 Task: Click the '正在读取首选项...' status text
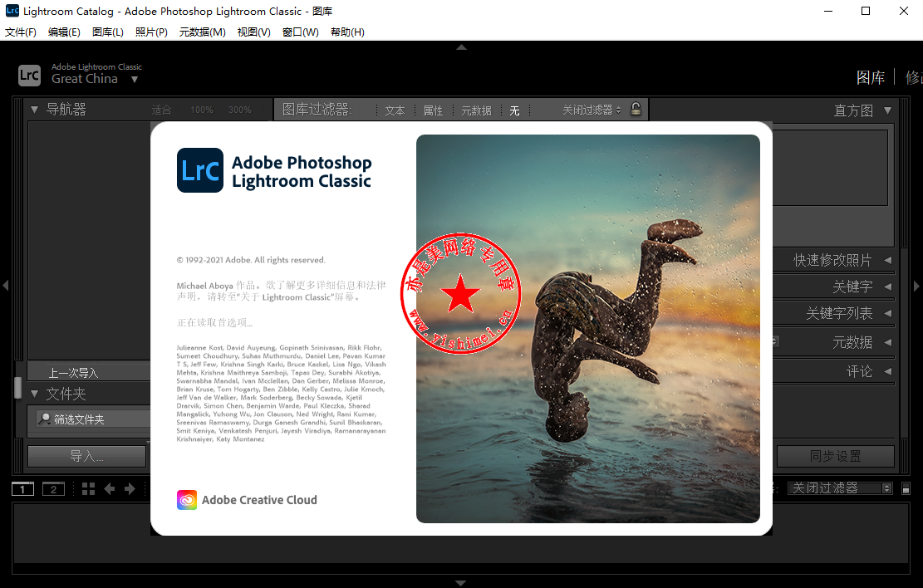tap(215, 322)
